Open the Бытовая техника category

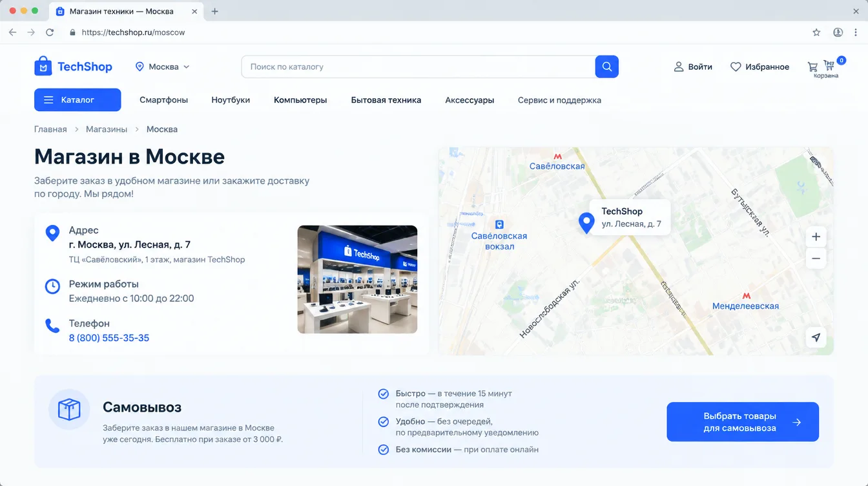386,100
